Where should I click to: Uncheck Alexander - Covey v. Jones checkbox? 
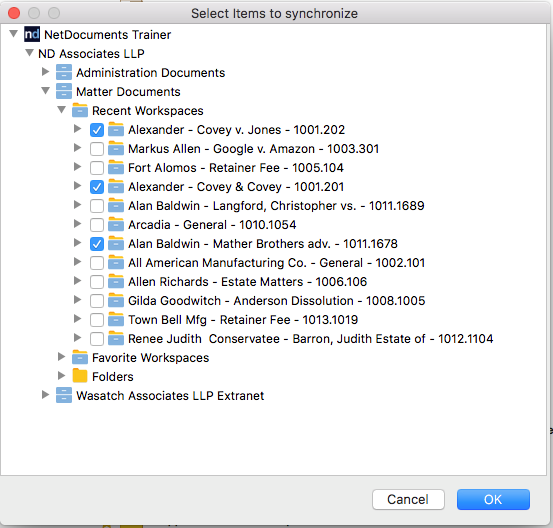(x=97, y=130)
